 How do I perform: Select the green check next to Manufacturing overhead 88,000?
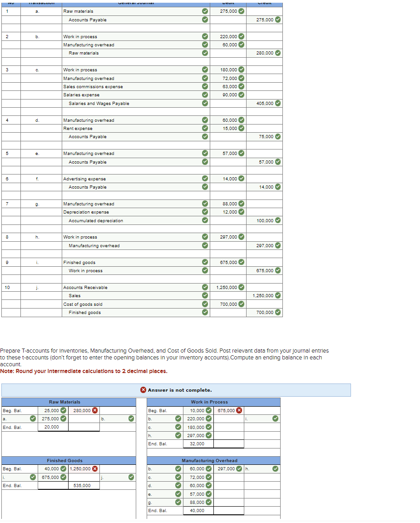(241, 204)
